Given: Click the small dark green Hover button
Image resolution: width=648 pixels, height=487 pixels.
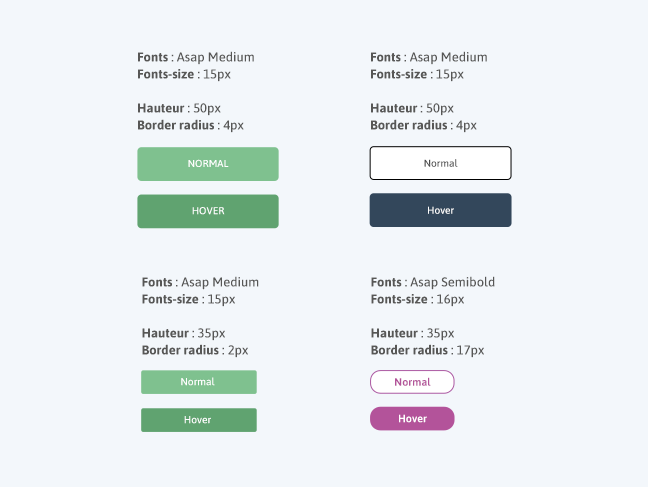Looking at the screenshot, I should [x=199, y=420].
